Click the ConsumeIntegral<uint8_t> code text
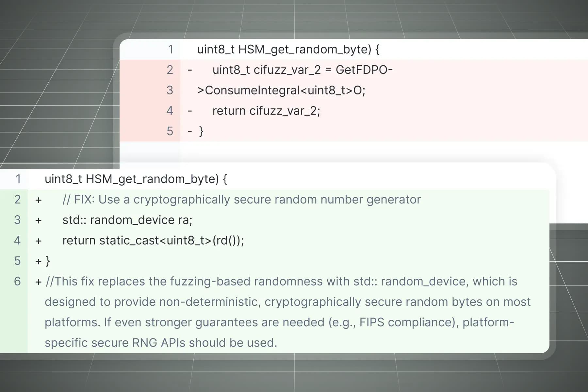The image size is (588, 392). pyautogui.click(x=275, y=90)
